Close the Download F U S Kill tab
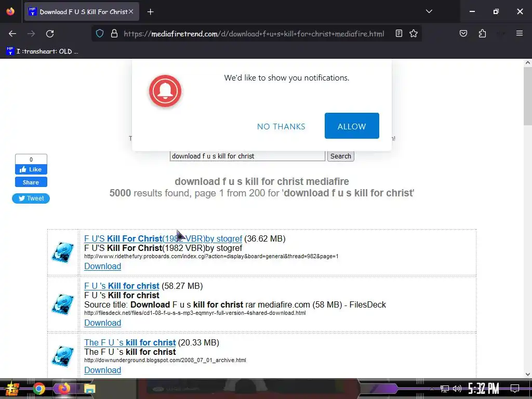This screenshot has height=399, width=532. pyautogui.click(x=131, y=11)
